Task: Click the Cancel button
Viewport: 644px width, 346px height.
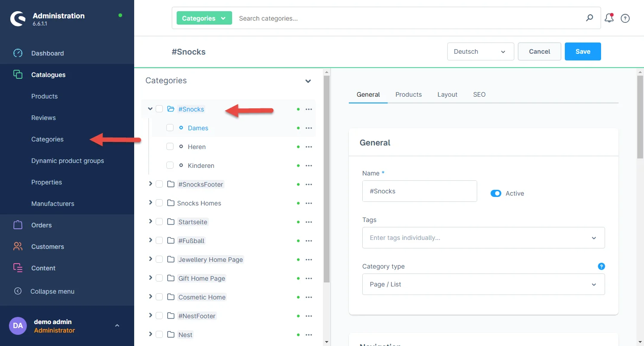Action: (539, 51)
